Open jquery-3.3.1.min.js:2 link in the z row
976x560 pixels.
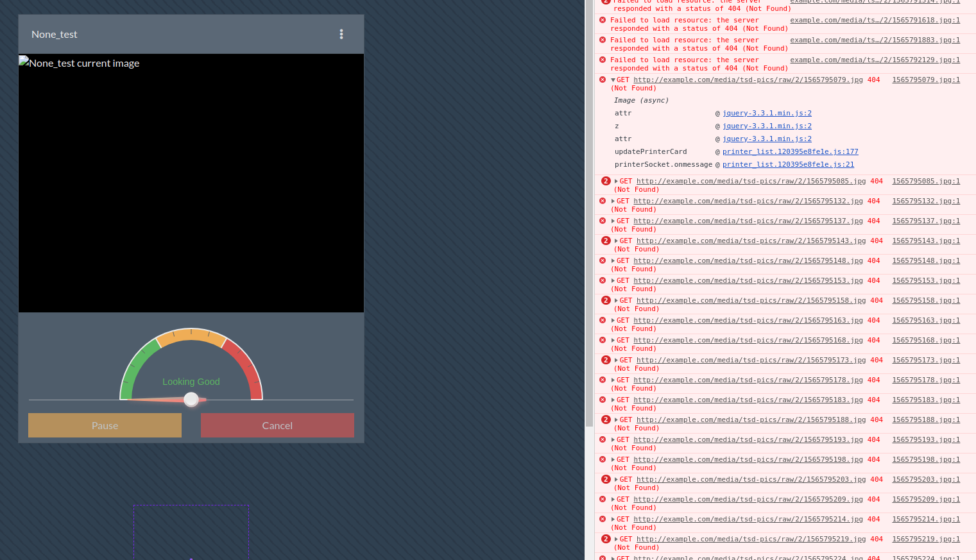coord(767,126)
